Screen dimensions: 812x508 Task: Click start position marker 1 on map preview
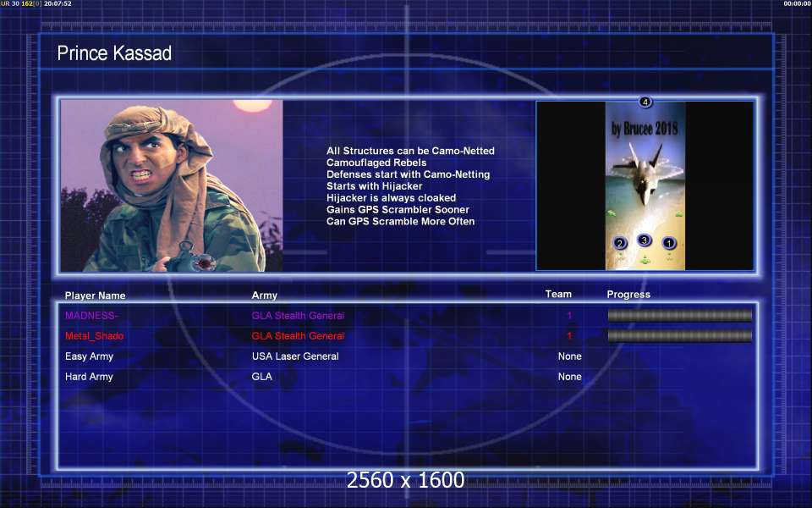pyautogui.click(x=668, y=243)
